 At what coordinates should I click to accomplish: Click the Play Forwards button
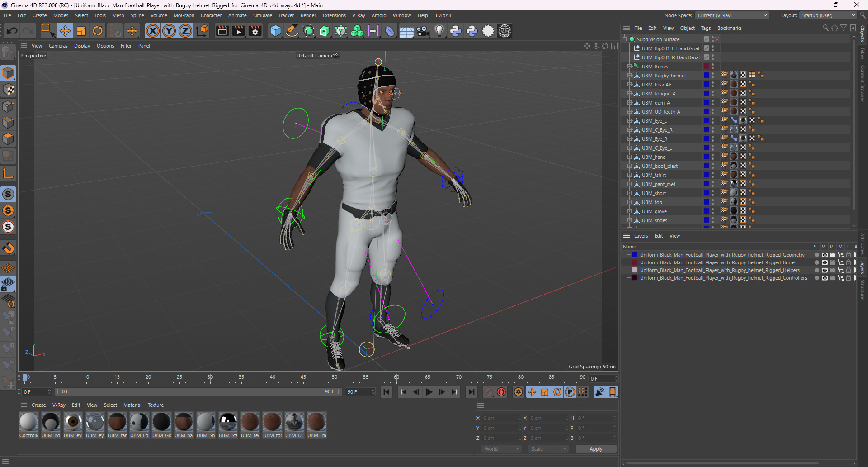(x=429, y=392)
